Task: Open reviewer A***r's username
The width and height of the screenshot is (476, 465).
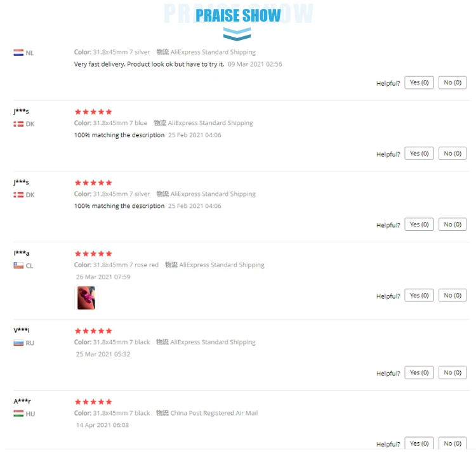Action: [x=22, y=402]
